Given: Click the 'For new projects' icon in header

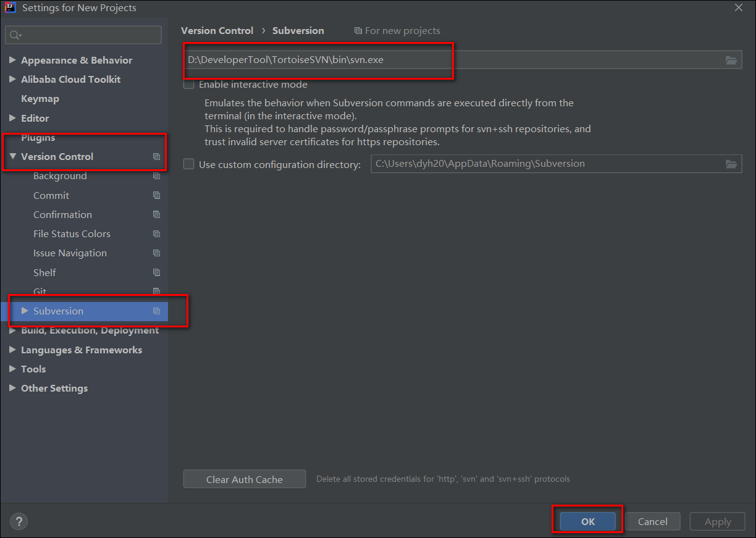Looking at the screenshot, I should pyautogui.click(x=358, y=31).
